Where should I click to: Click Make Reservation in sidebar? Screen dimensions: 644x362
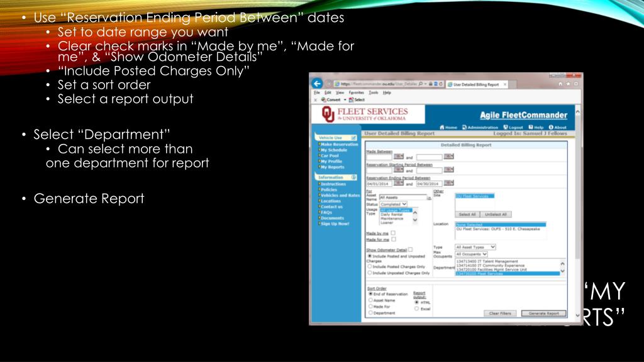(x=339, y=145)
